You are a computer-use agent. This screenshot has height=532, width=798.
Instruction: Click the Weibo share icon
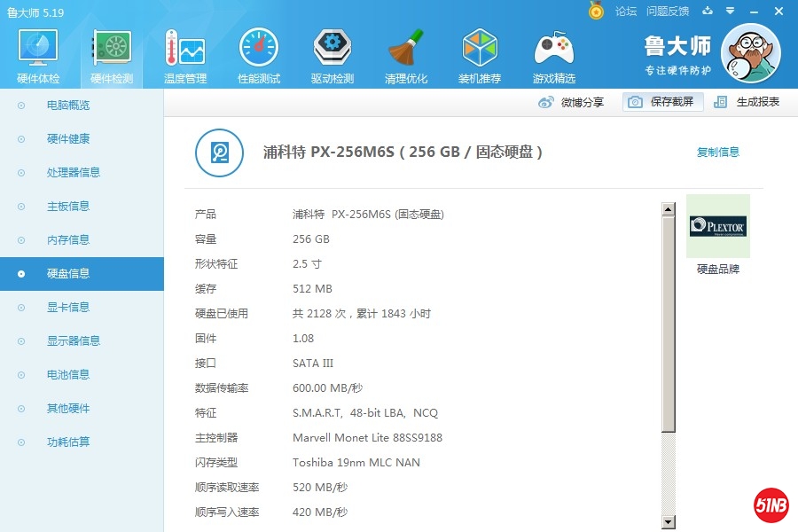coord(545,102)
